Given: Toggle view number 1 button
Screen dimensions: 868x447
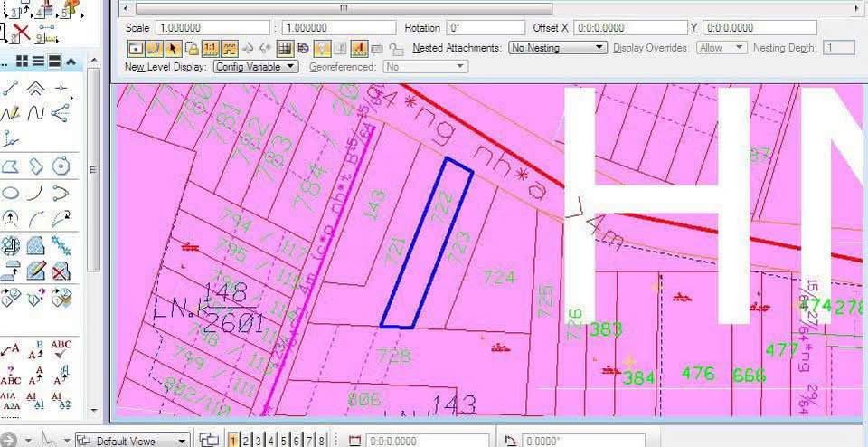Looking at the screenshot, I should click(x=233, y=440).
